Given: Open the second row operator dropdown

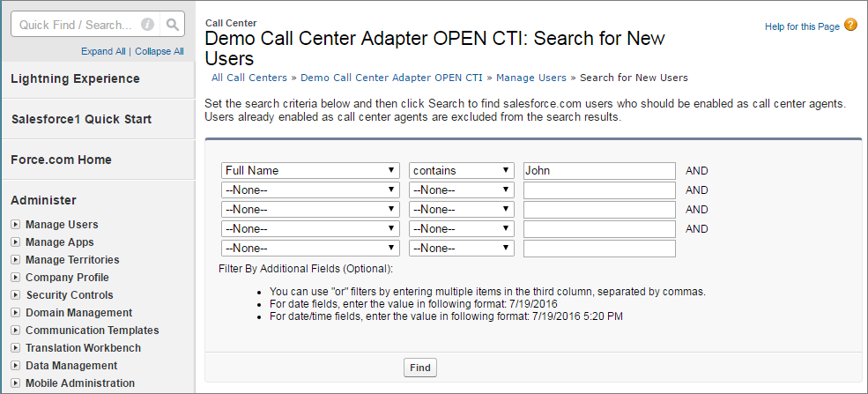Looking at the screenshot, I should (x=462, y=190).
